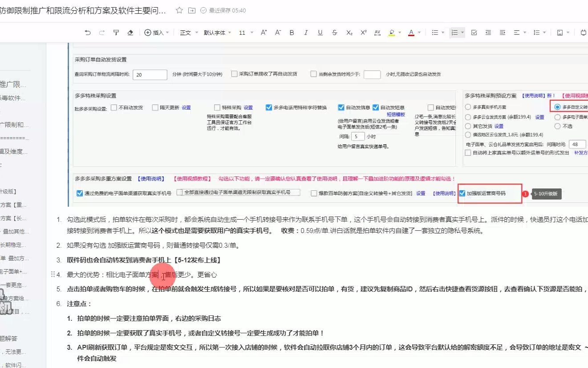Click bold text '取件码也会自动转发到消费者手机上'
This screenshot has width=588, height=368.
[x=119, y=260]
